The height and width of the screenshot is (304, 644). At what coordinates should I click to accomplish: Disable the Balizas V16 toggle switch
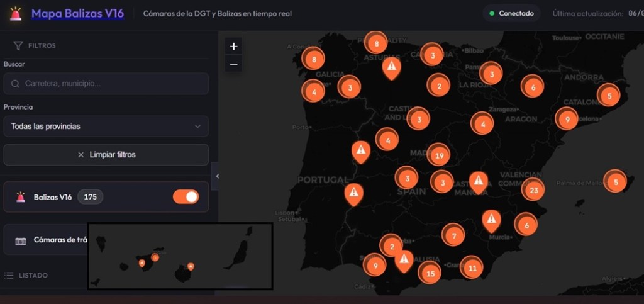(186, 197)
